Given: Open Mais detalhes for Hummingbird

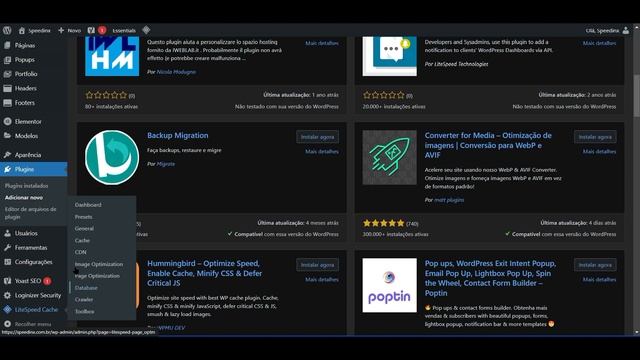Looking at the screenshot, I should click(322, 280).
